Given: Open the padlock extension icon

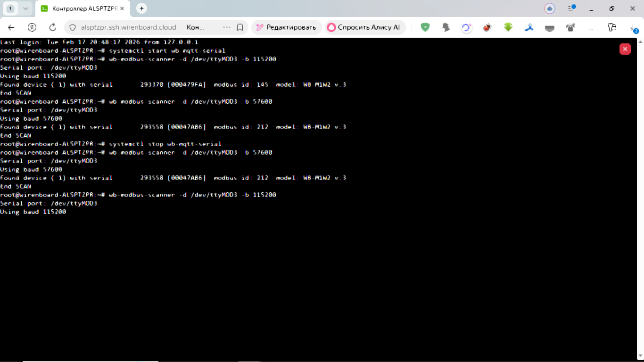Looking at the screenshot, I should 570,27.
